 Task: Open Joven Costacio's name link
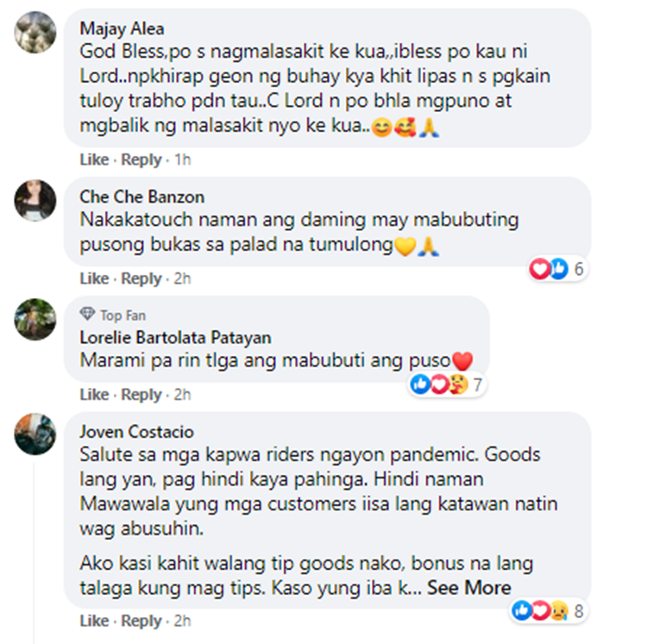click(136, 432)
